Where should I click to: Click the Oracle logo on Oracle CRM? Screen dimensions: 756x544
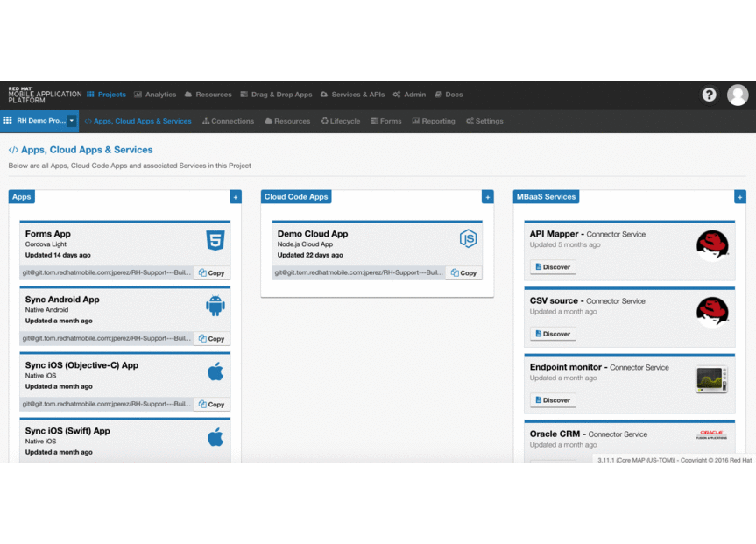[x=712, y=434]
